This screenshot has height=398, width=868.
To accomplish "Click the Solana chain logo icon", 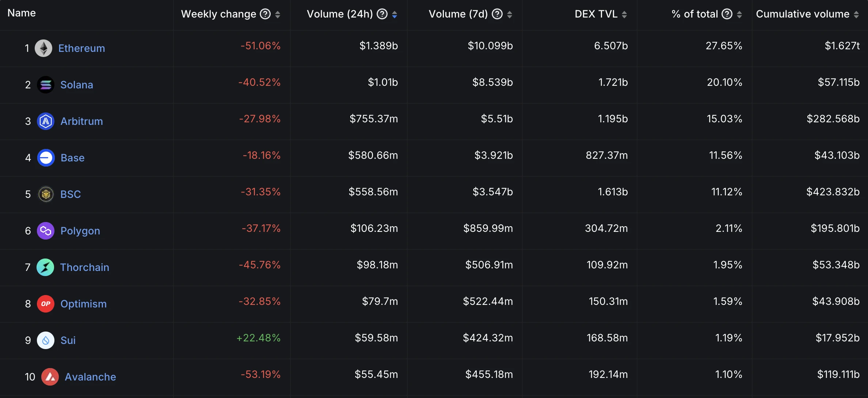I will [x=46, y=85].
